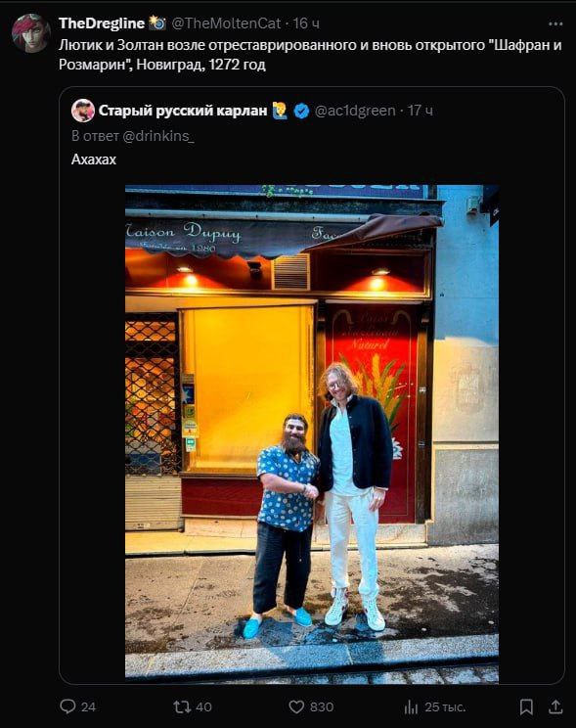Viewport: 576px width, 728px height.
Task: Open Старый русский карлан profile name
Action: (x=183, y=111)
